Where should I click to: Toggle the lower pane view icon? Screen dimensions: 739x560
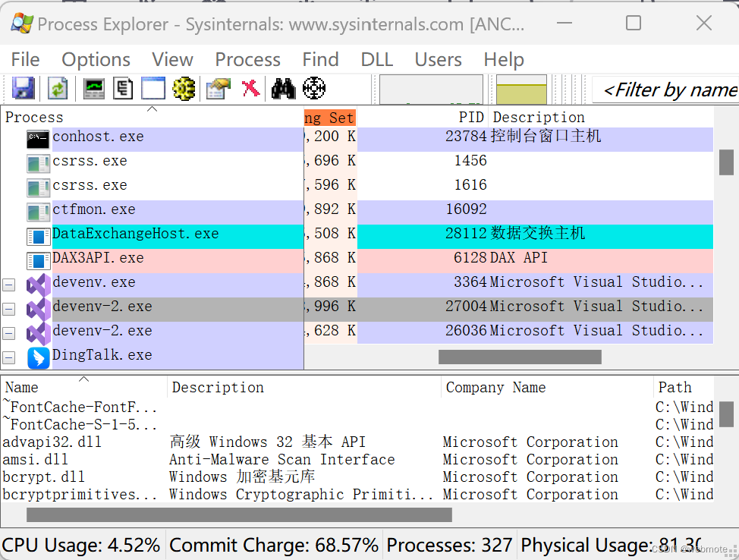tap(153, 88)
